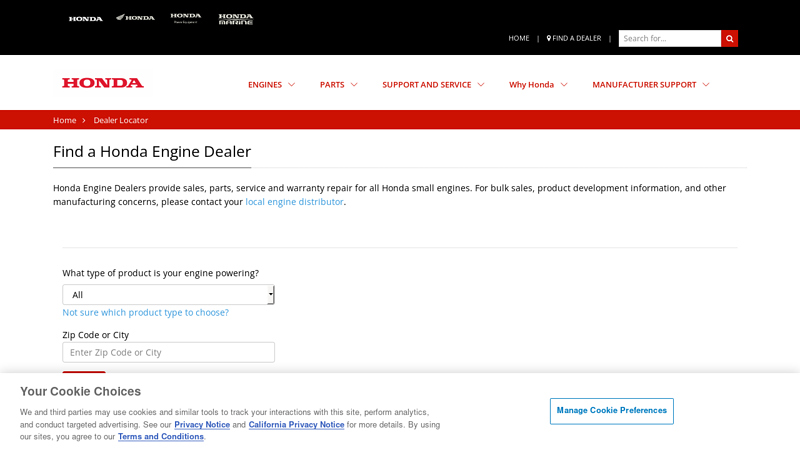Click the 'Find a Honda Engine Dealer' heading
Image resolution: width=800 pixels, height=450 pixels.
pyautogui.click(x=152, y=152)
